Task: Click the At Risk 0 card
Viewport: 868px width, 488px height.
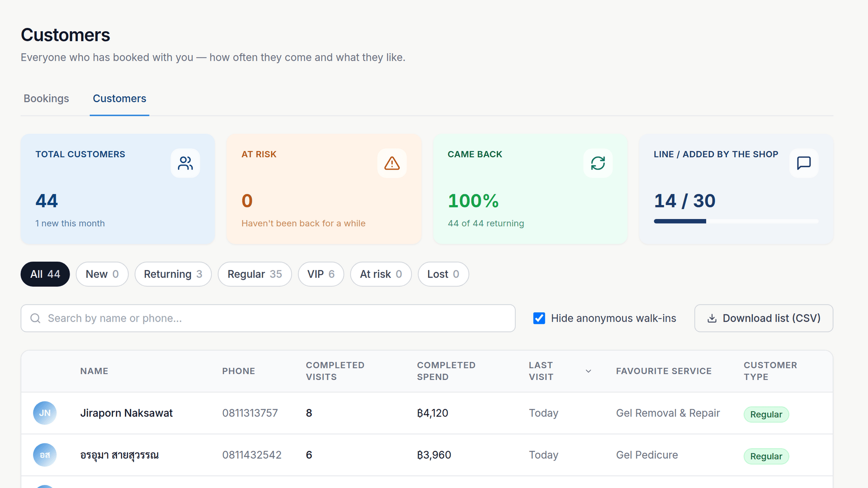Action: coord(324,189)
